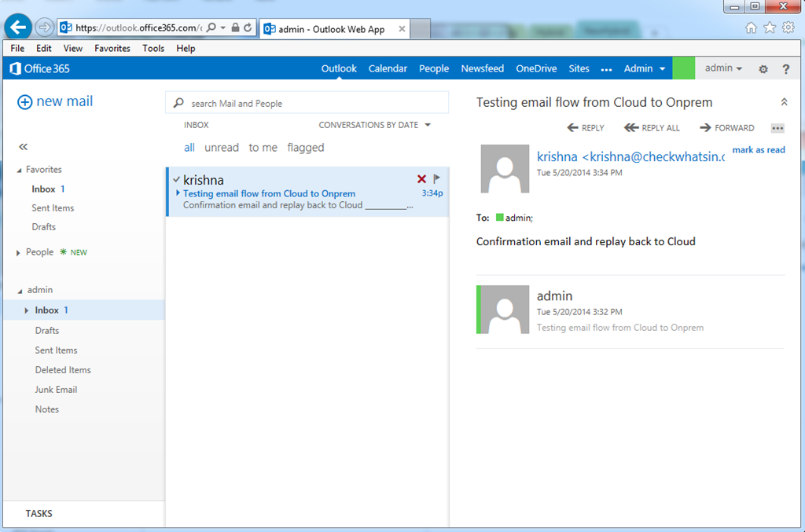Open OneDrive
This screenshot has width=805, height=532.
click(x=536, y=68)
